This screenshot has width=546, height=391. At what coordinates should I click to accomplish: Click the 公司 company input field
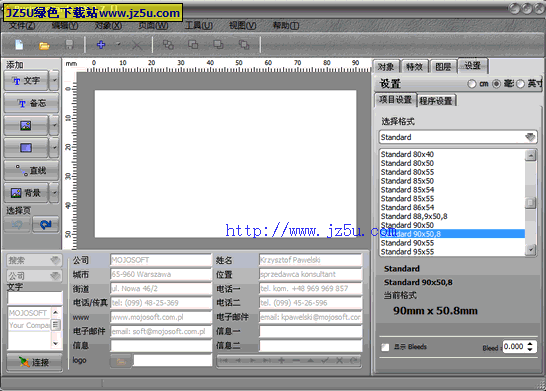(x=161, y=260)
